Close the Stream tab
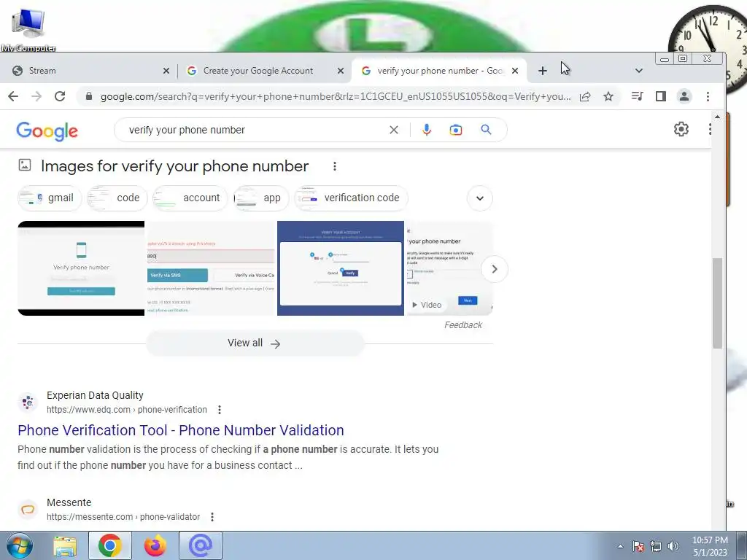Viewport: 747px width, 560px height. 166,71
